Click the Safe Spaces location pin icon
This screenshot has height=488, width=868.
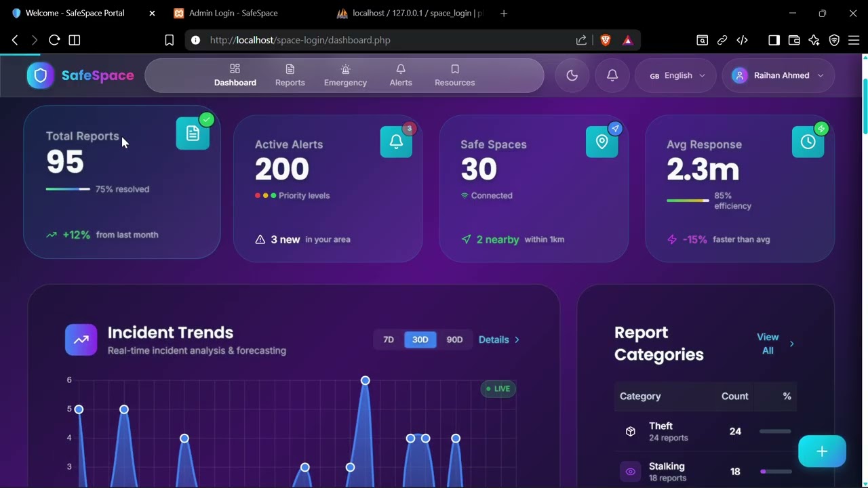[x=602, y=142]
